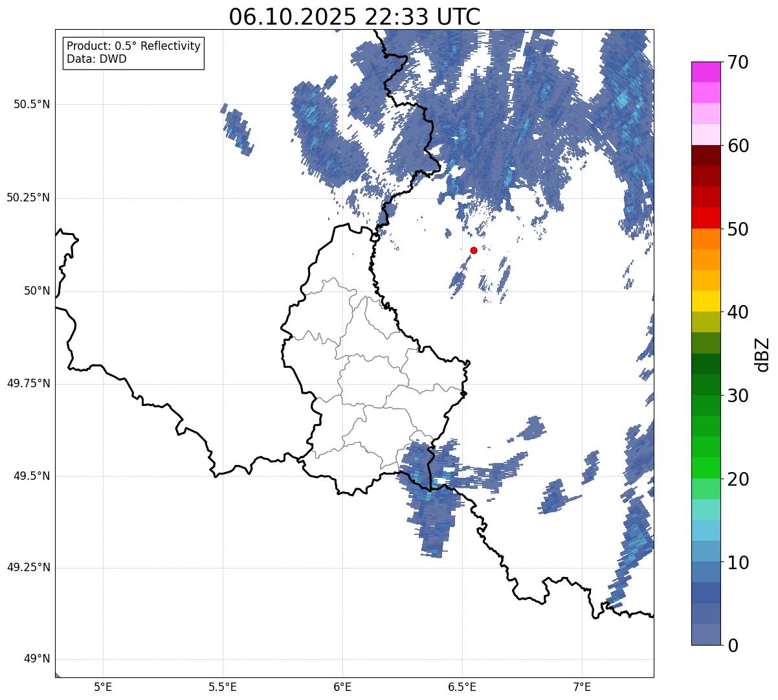Click the title "06.10.2025 22:33 UTC"

(x=355, y=17)
